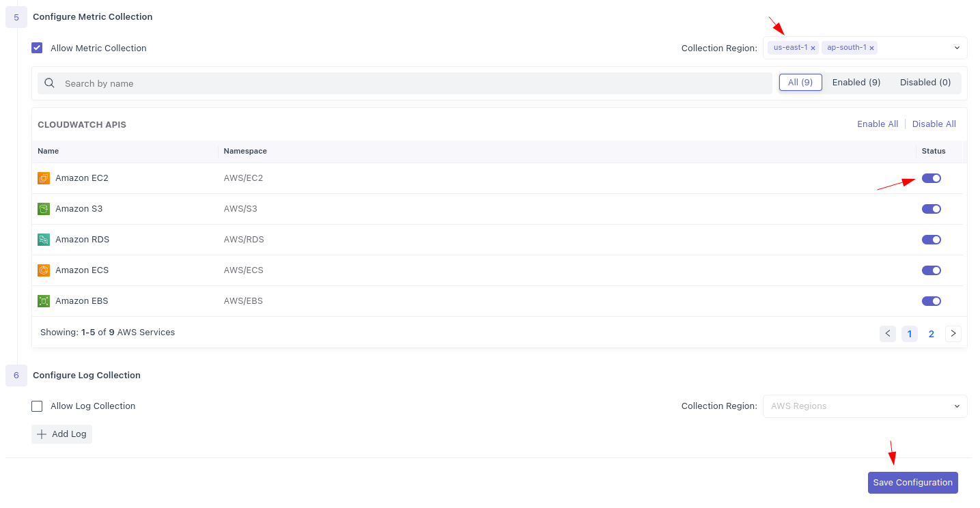Expand the metric Collection Region dropdown

click(956, 48)
